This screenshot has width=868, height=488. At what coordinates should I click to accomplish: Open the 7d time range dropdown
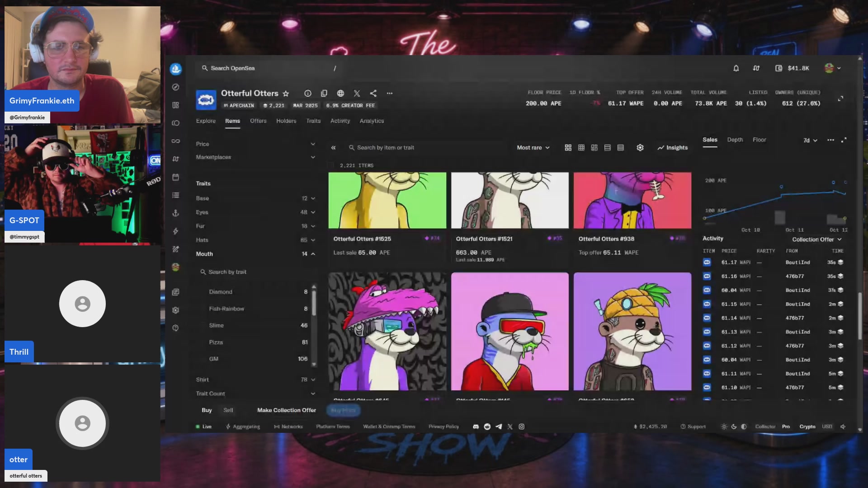click(810, 141)
